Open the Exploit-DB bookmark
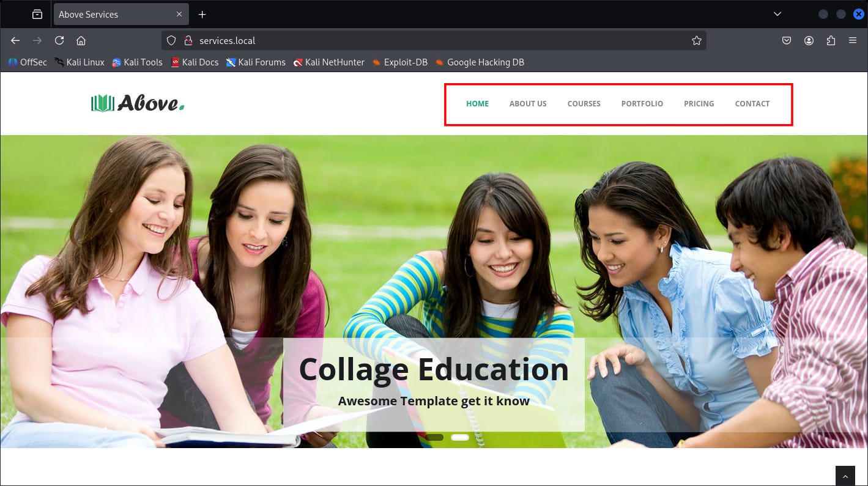The image size is (868, 486). (399, 62)
